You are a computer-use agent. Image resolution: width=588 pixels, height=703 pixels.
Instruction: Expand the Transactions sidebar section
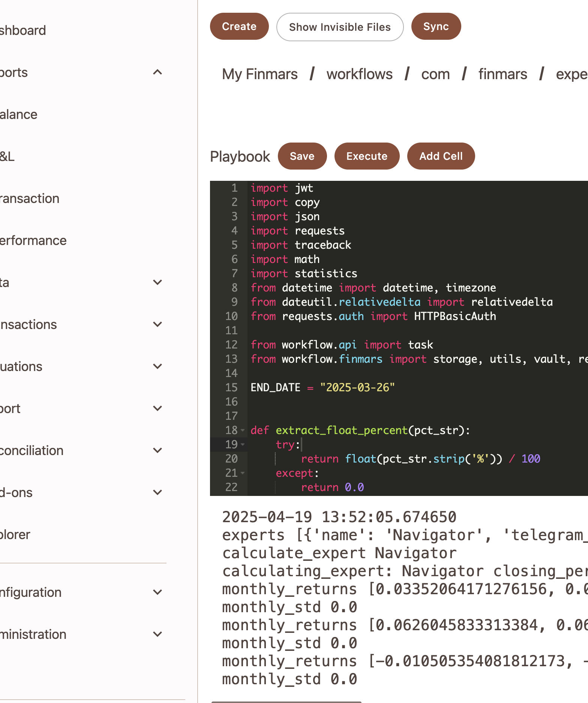click(x=157, y=324)
